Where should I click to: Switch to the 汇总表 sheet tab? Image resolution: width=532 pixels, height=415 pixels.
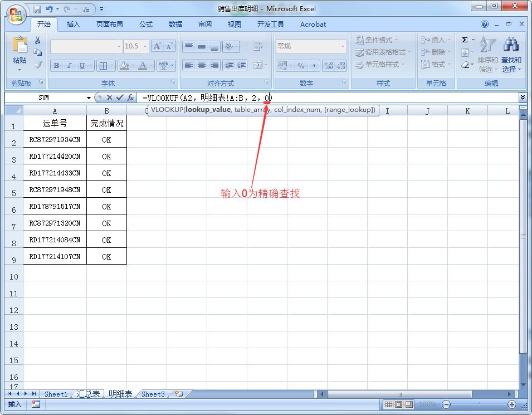point(89,394)
